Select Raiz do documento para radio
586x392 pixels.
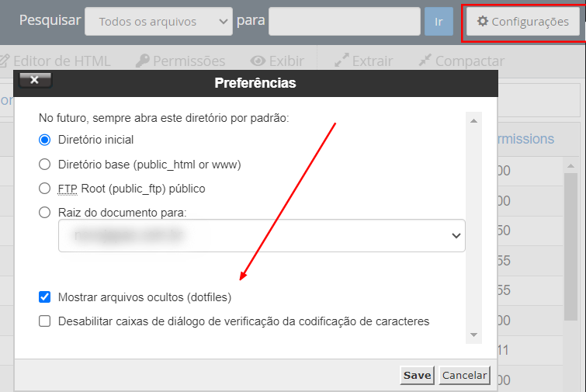click(x=45, y=213)
